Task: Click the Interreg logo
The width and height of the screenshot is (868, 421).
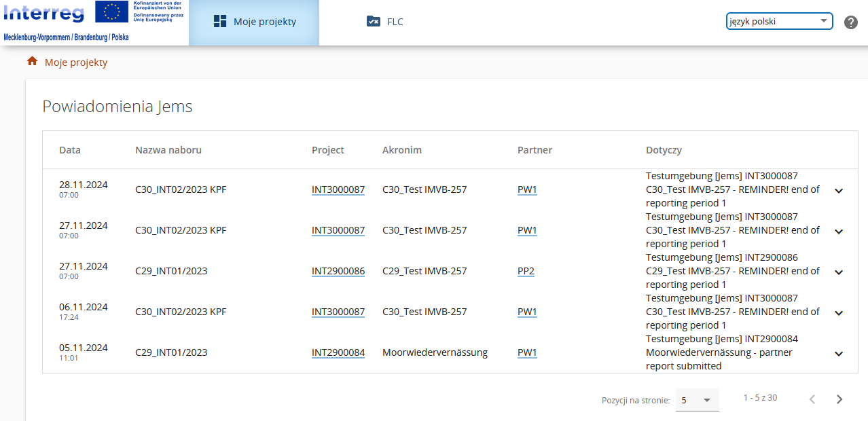Action: tap(45, 14)
